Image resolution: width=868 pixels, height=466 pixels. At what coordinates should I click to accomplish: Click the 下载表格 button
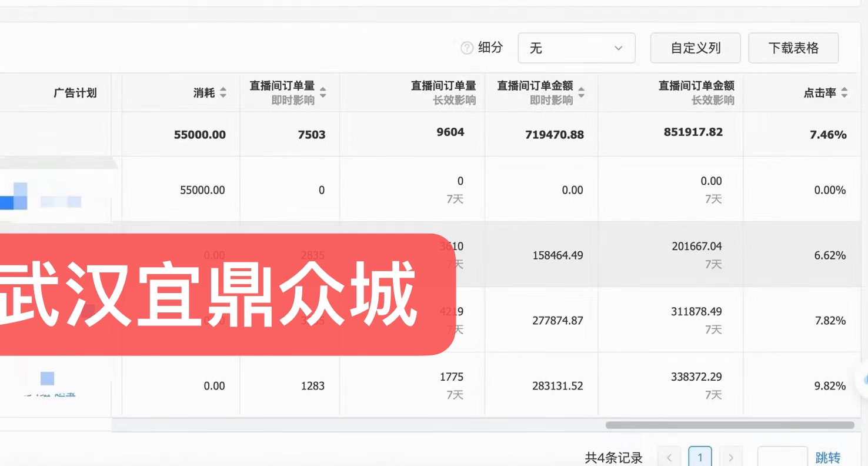click(x=793, y=48)
